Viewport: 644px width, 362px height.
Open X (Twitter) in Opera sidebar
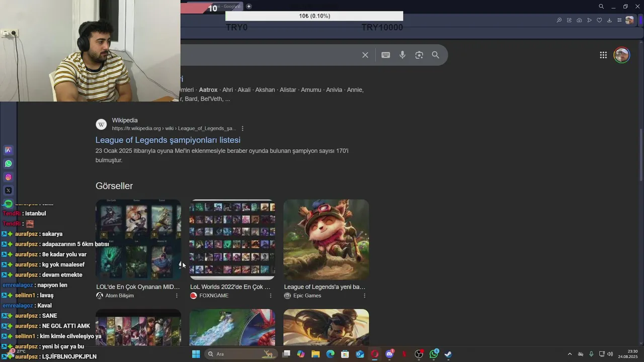[x=8, y=191]
